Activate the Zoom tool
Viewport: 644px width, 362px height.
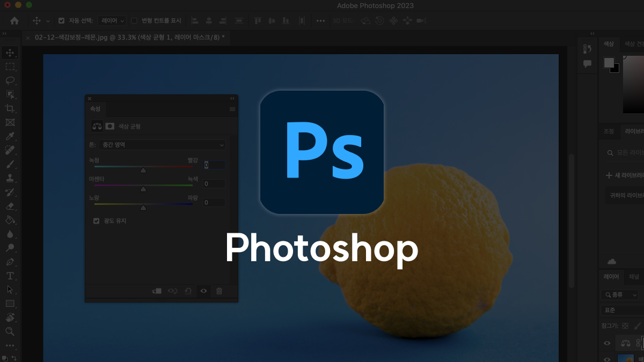click(x=10, y=331)
